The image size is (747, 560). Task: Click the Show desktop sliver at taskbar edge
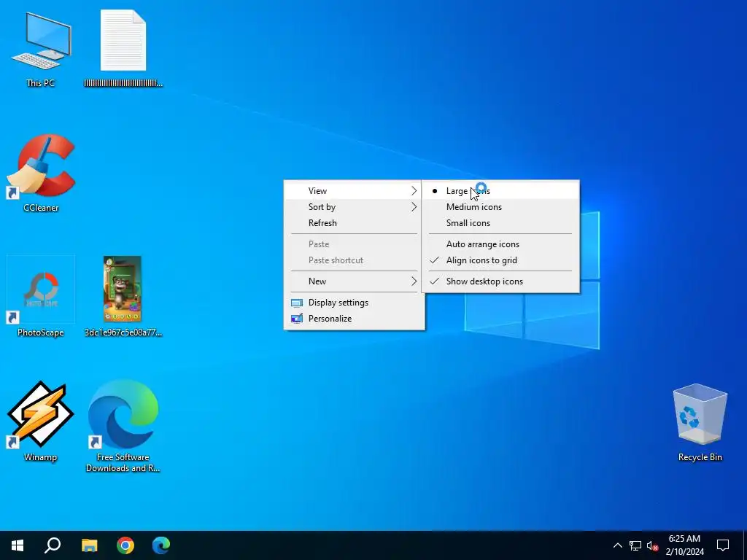click(x=745, y=545)
